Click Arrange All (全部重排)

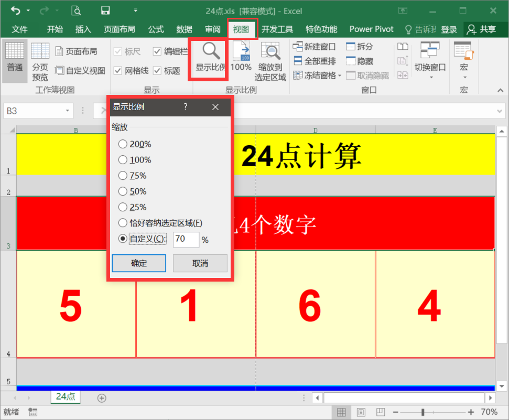click(315, 61)
